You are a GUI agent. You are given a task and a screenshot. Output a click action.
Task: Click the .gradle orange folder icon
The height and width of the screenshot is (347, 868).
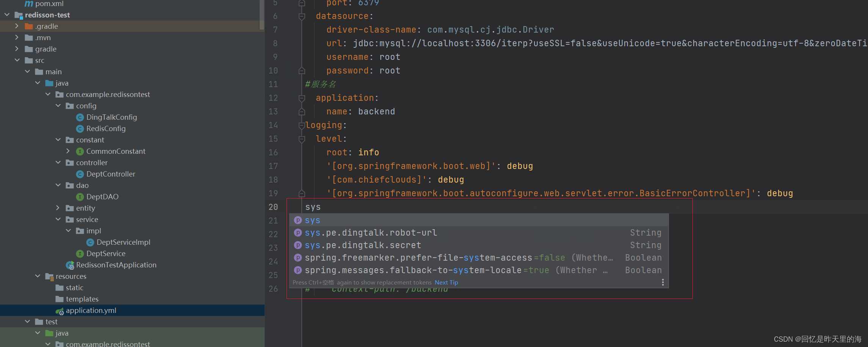coord(29,26)
